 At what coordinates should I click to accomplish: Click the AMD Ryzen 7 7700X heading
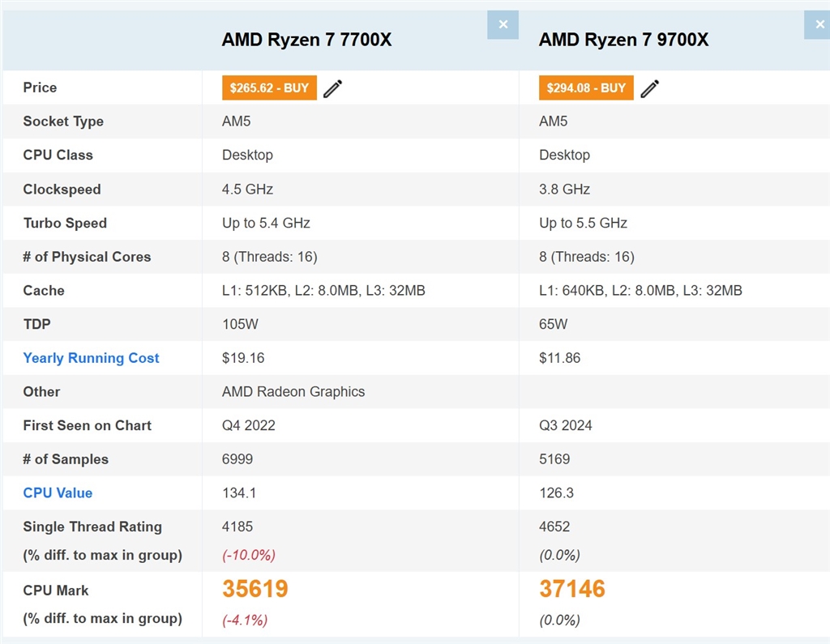click(306, 40)
